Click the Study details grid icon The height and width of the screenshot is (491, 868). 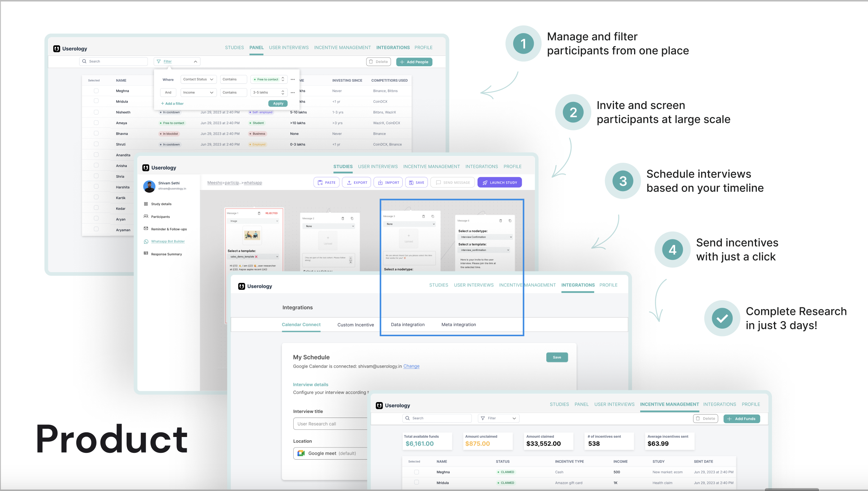[146, 204]
